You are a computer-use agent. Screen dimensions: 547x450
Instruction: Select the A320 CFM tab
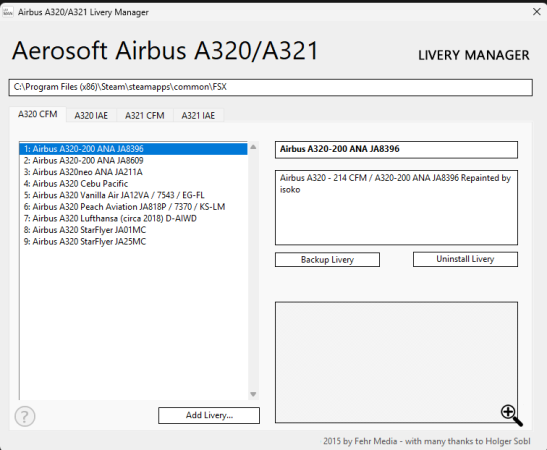[38, 114]
